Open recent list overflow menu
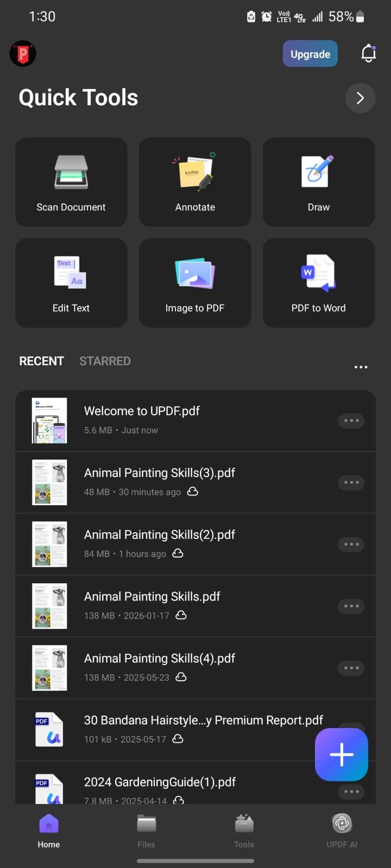 (361, 367)
